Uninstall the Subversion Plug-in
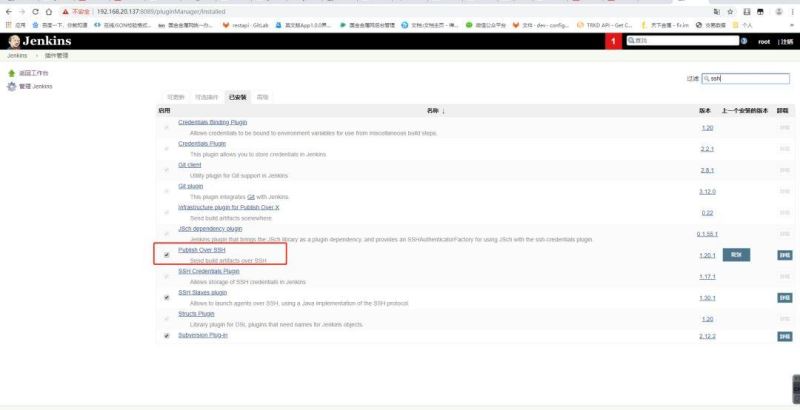 784,336
